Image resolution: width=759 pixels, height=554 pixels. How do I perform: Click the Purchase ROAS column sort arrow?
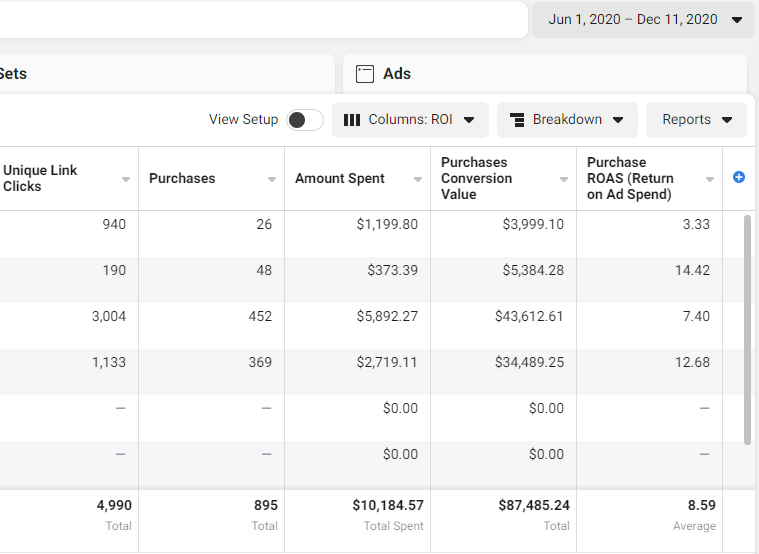[710, 179]
